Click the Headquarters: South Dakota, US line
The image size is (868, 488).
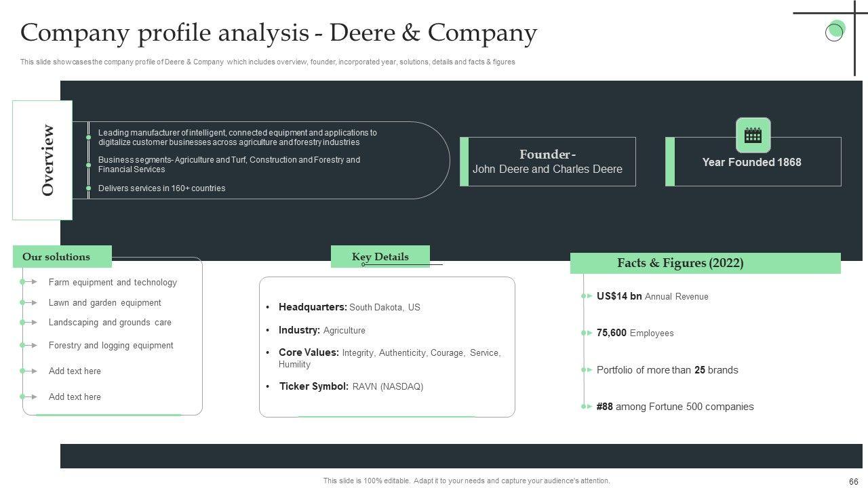(x=349, y=307)
